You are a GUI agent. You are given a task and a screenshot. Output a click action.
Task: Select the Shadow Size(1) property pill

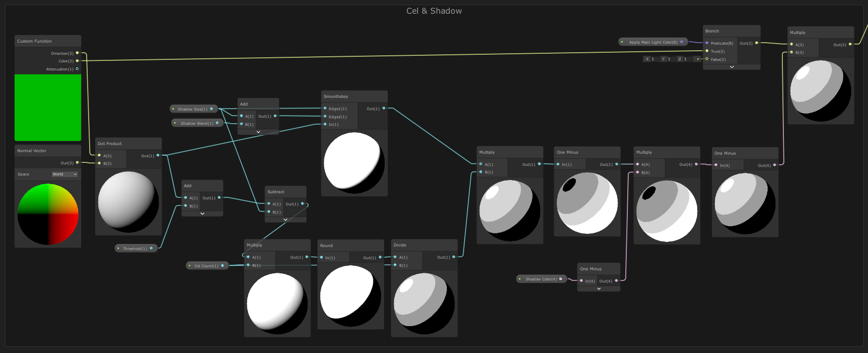pos(194,109)
